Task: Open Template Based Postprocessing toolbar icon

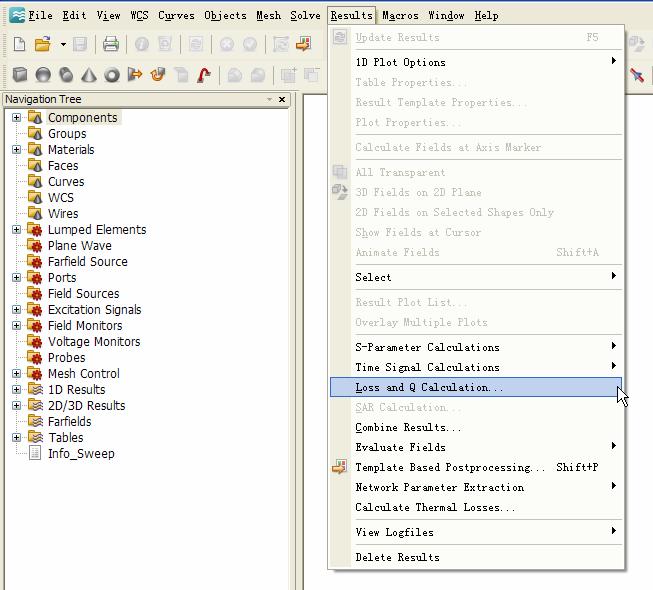Action: [304, 44]
